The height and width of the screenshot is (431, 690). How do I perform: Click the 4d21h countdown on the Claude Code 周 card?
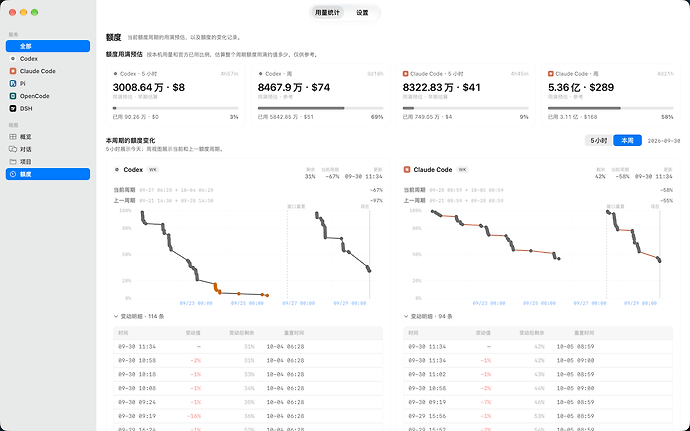coord(665,74)
